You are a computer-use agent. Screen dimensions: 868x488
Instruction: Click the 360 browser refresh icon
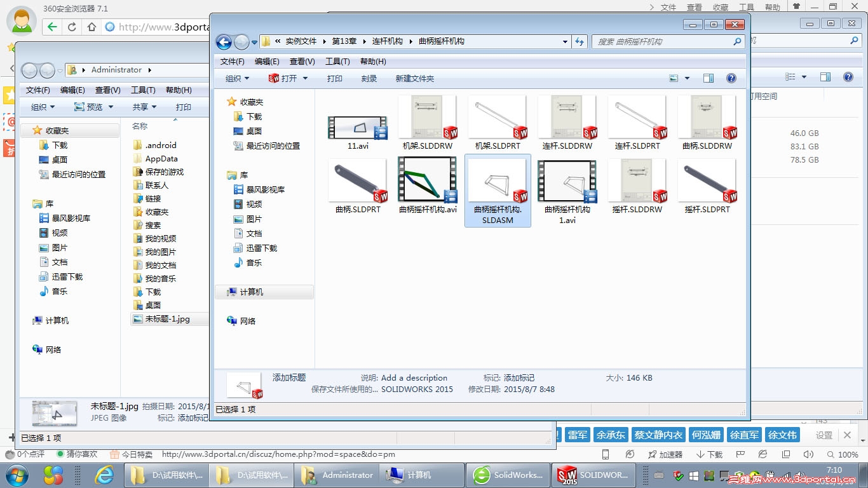pyautogui.click(x=72, y=27)
